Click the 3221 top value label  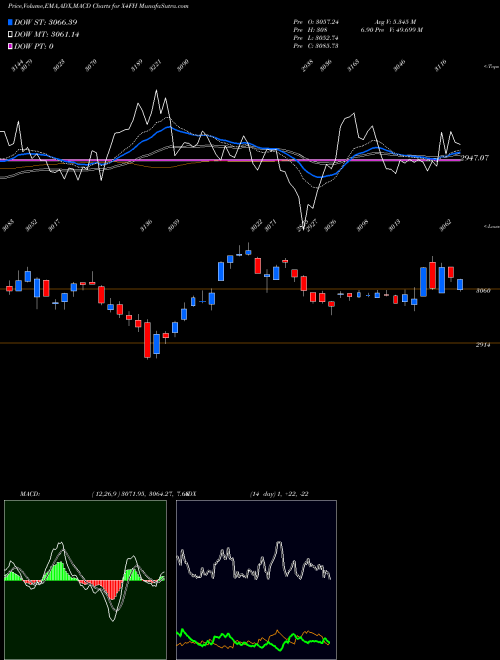click(156, 65)
